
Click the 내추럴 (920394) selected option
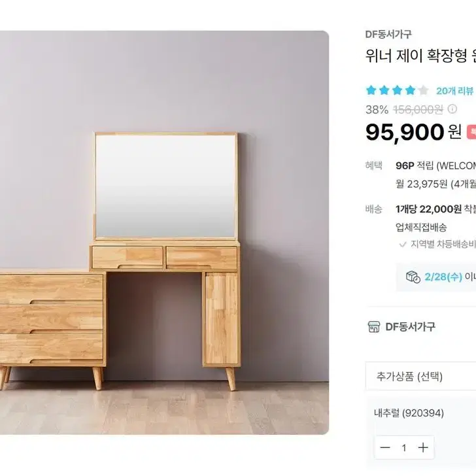[409, 413]
